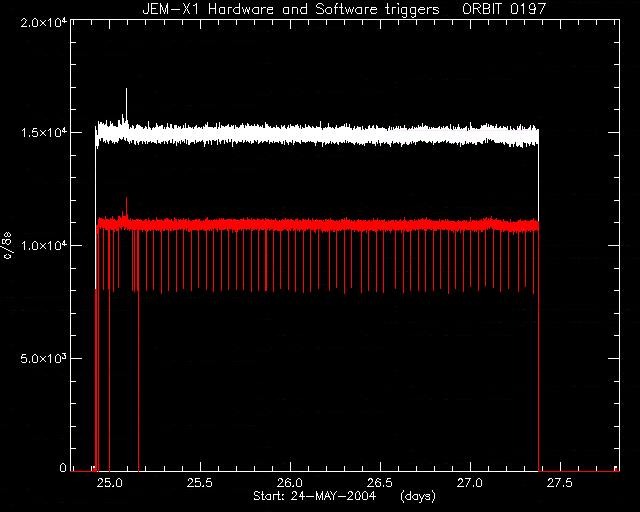Click the 27.5 x-axis tick label
The height and width of the screenshot is (512, 640).
[560, 483]
